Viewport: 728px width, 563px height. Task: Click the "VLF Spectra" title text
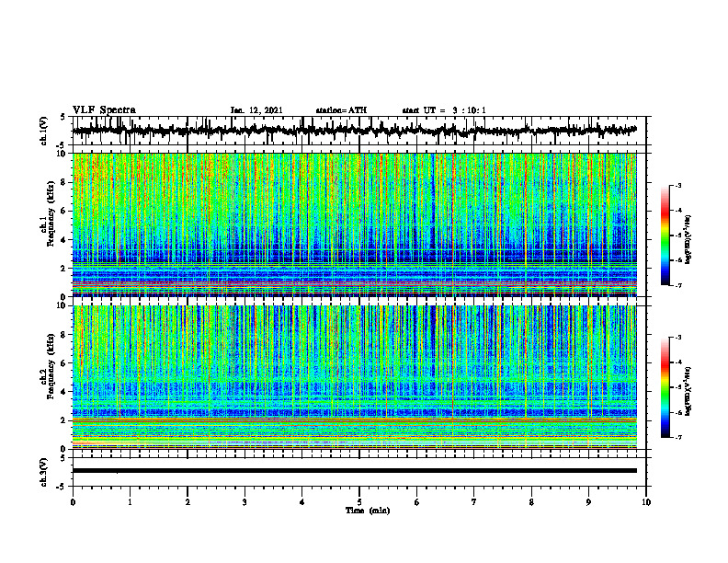click(104, 110)
